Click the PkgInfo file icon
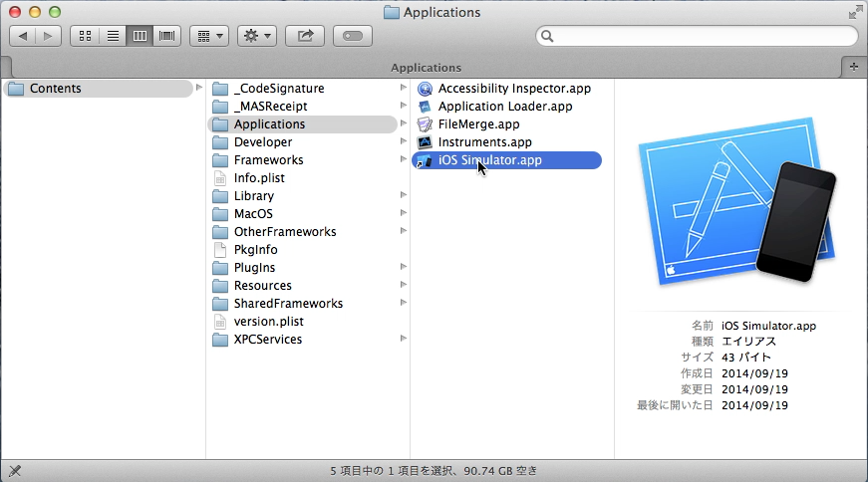The width and height of the screenshot is (868, 482). click(x=220, y=250)
